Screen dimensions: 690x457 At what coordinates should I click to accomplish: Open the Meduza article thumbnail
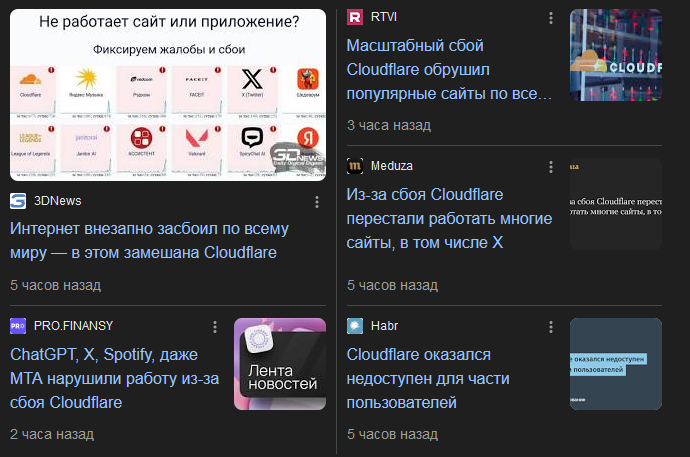pos(616,204)
